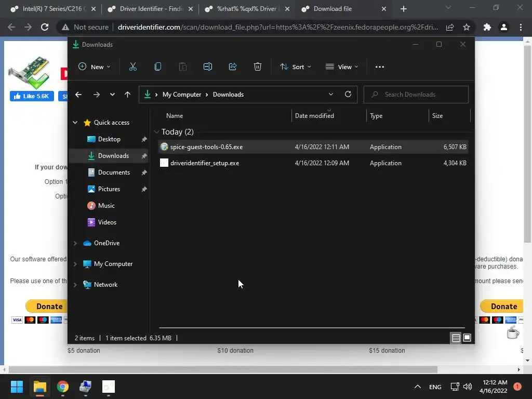The width and height of the screenshot is (532, 399).
Task: Bookmark this page with the star icon
Action: click(467, 27)
